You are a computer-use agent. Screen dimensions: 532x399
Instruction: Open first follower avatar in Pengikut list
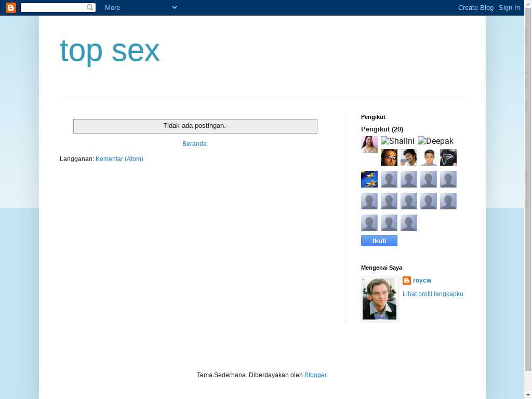pos(369,144)
